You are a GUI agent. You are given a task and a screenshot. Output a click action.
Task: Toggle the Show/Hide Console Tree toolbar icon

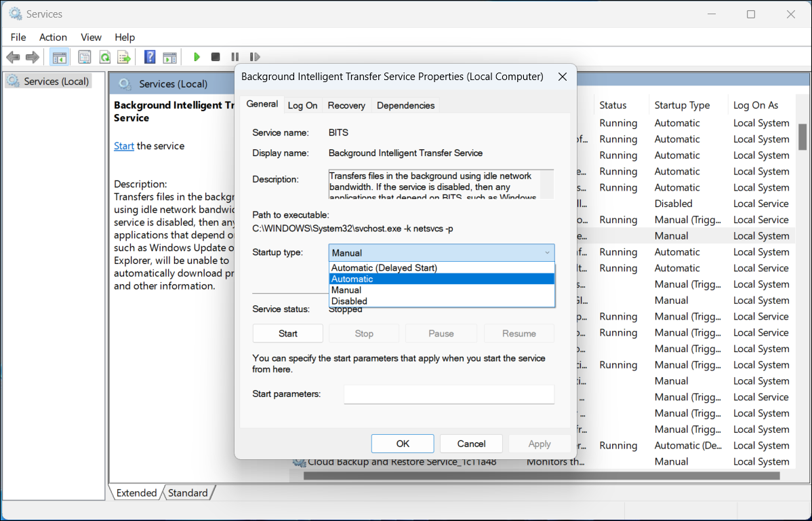tap(60, 57)
